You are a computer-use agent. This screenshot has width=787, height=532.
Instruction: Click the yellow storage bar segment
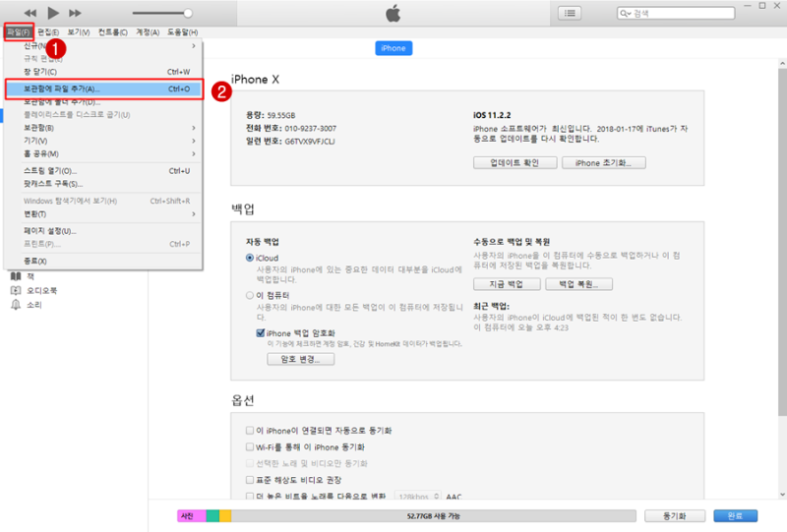[225, 516]
